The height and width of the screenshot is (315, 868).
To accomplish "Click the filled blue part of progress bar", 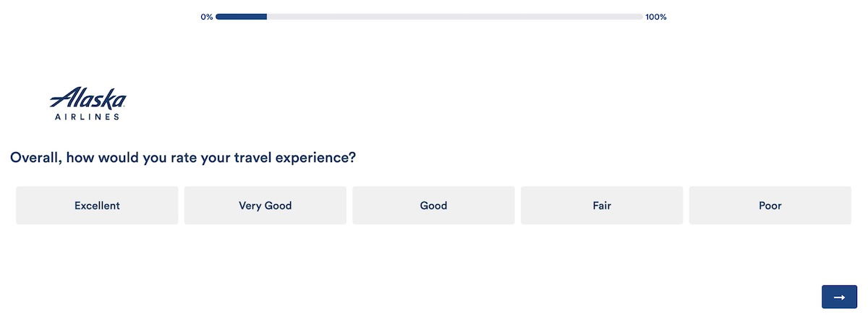I will coord(241,17).
